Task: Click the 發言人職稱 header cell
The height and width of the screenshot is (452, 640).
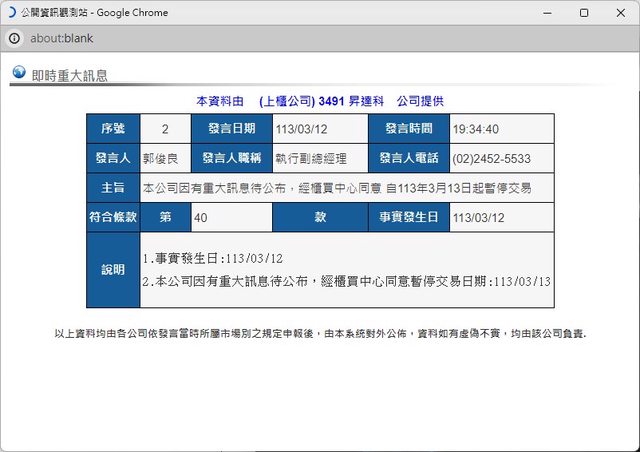Action: [x=231, y=158]
